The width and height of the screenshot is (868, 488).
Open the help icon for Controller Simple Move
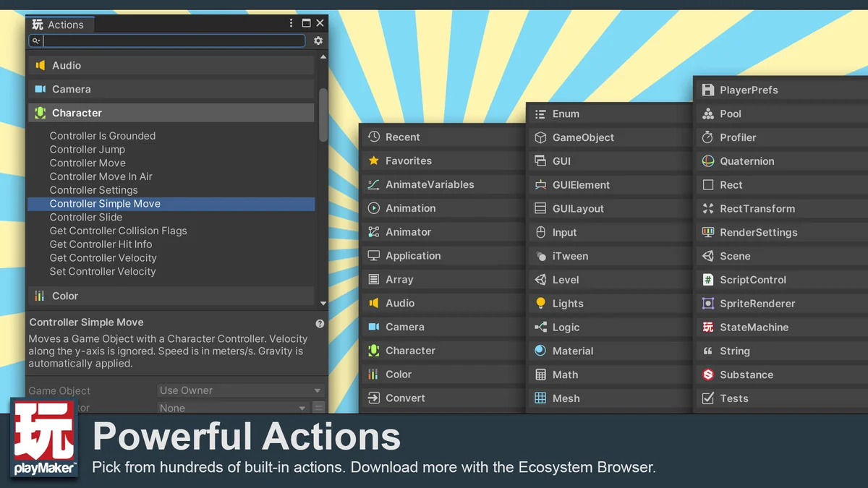tap(320, 324)
